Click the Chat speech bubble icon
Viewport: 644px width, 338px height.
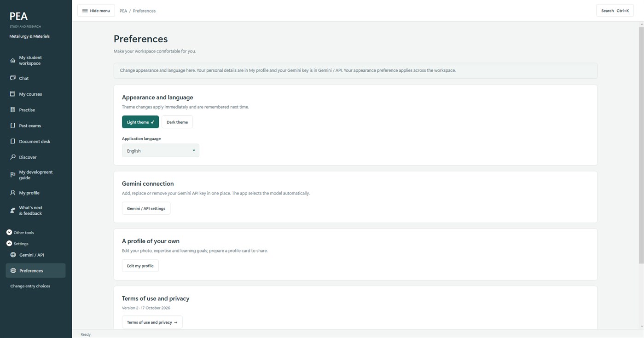(12, 78)
